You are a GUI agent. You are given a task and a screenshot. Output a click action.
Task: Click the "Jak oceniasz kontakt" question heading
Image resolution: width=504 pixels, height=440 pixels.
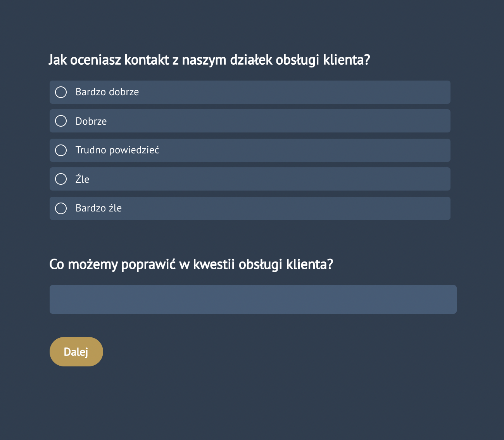(x=209, y=60)
